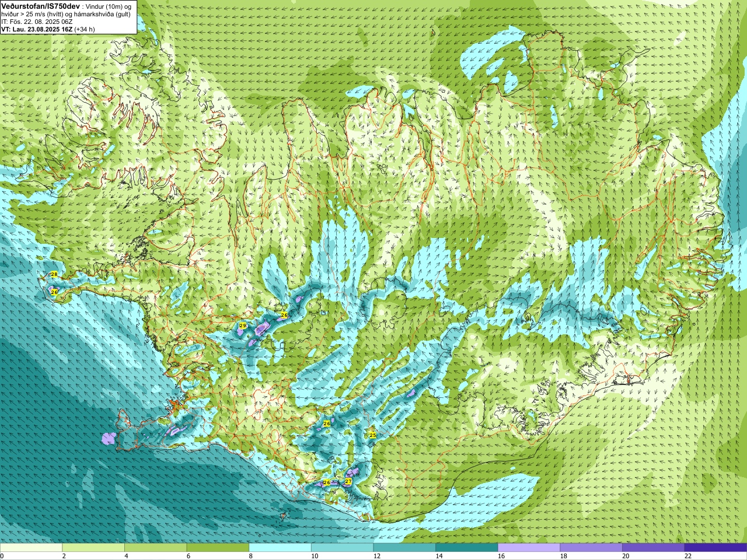Pick the lavender 16–18 legend swatch
747x560 pixels.
(x=529, y=548)
